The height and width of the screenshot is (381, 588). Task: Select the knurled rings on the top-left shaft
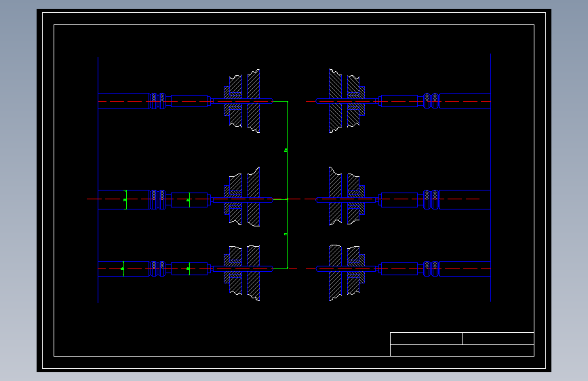[x=158, y=101]
